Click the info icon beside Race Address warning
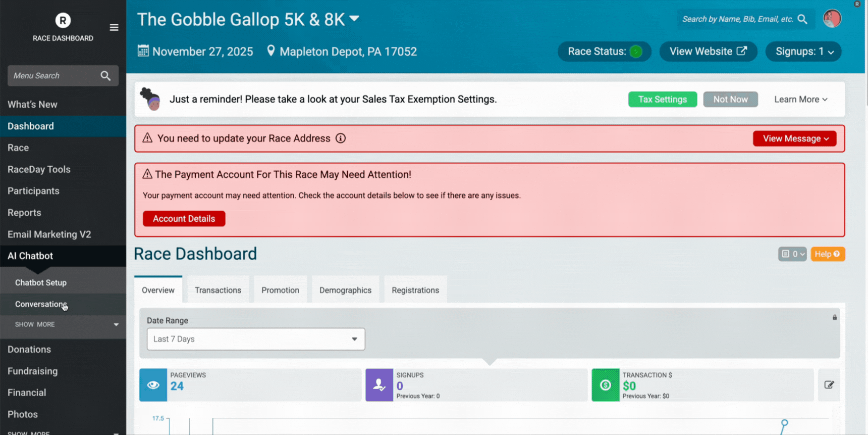 [x=341, y=138]
